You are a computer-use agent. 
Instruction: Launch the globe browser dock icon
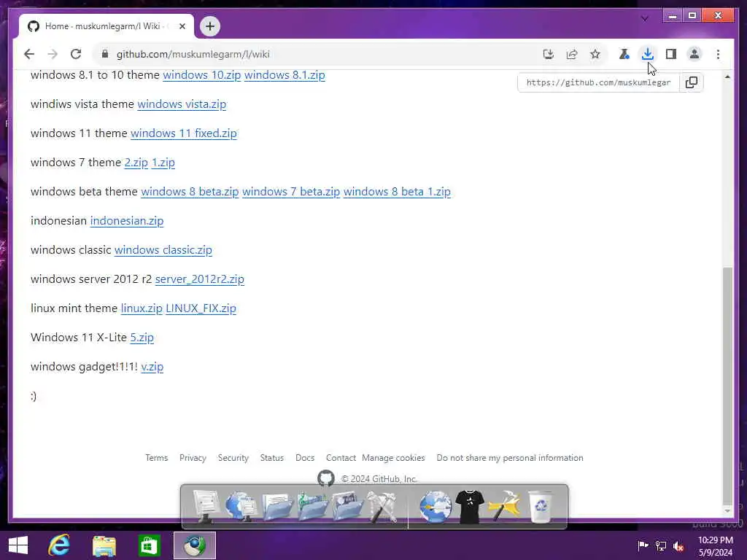435,507
